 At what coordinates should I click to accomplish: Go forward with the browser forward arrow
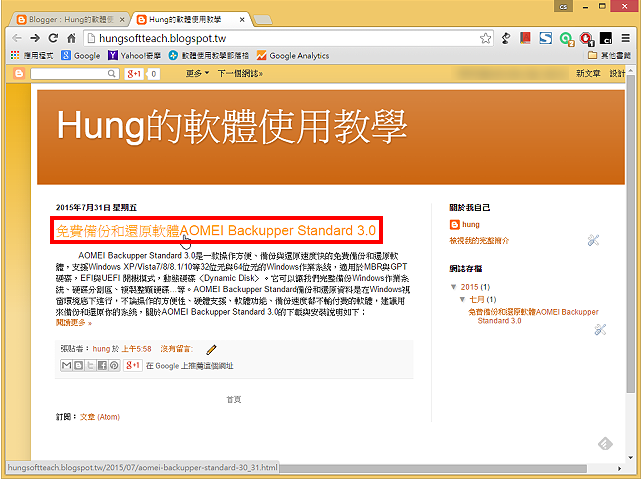pyautogui.click(x=35, y=39)
